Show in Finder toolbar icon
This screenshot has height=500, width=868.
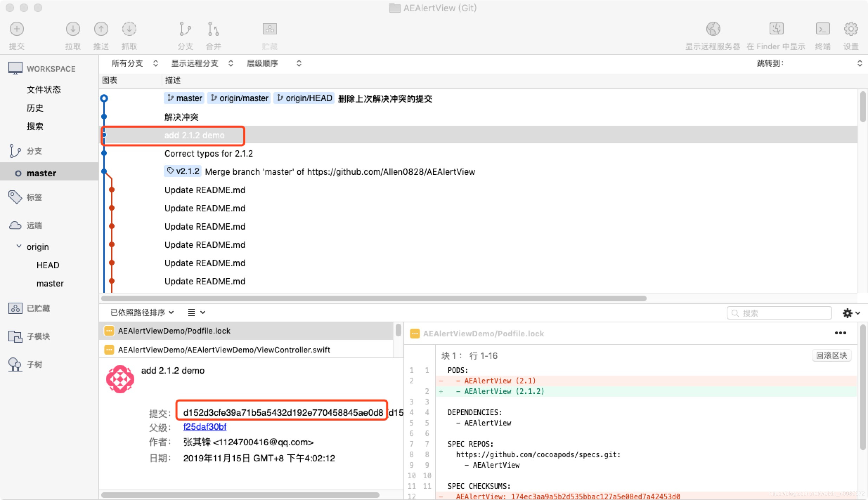click(776, 29)
